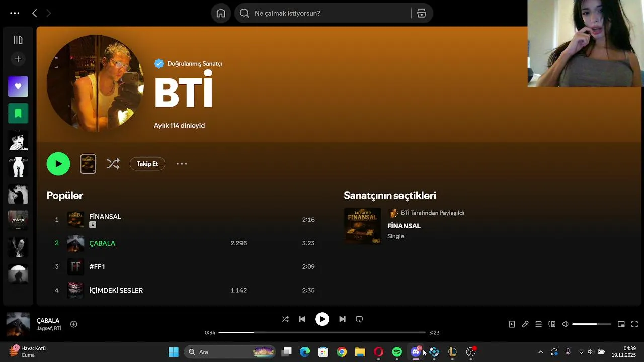This screenshot has width=644, height=362.
Task: Click the verified artist badge icon
Action: pos(159,64)
